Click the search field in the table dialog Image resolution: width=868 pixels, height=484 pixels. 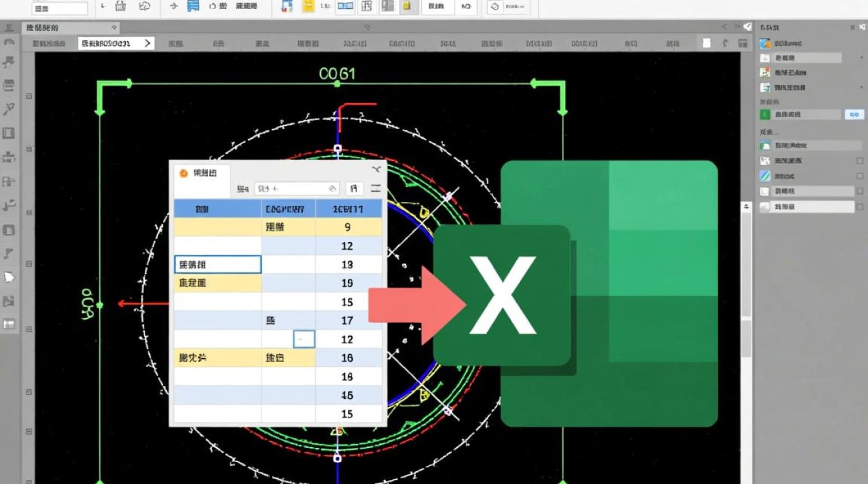tap(296, 188)
